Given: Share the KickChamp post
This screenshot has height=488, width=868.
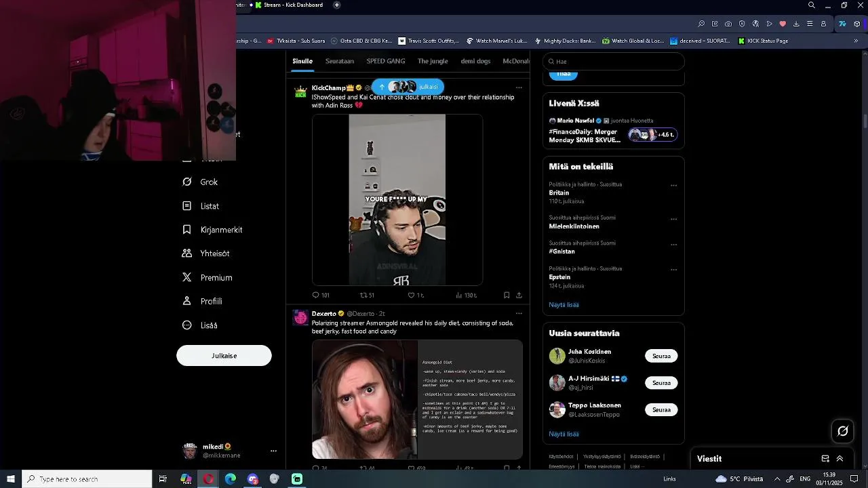Looking at the screenshot, I should tap(519, 296).
